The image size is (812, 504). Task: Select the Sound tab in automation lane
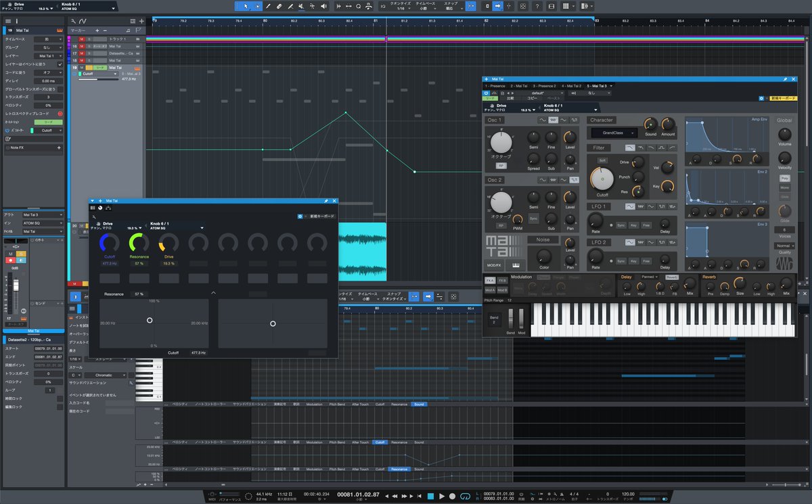(x=419, y=404)
